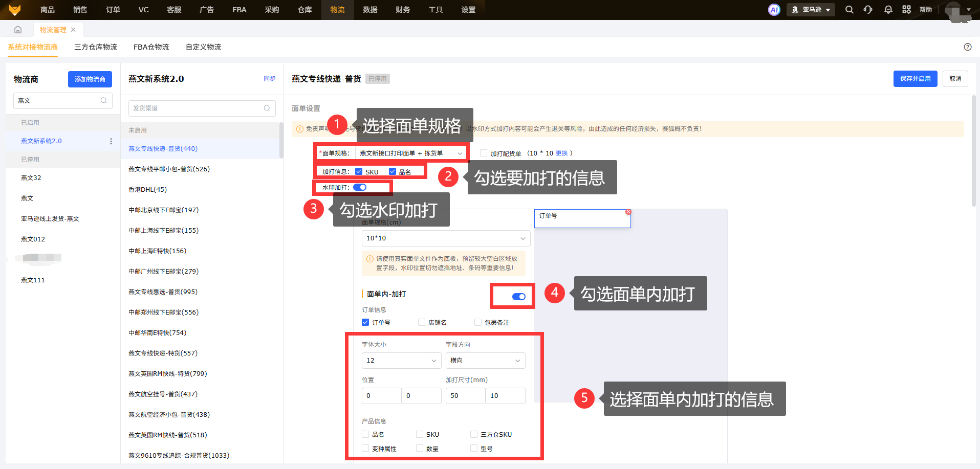This screenshot has height=469, width=980.
Task: Open the notification bell icon
Action: click(x=888, y=10)
